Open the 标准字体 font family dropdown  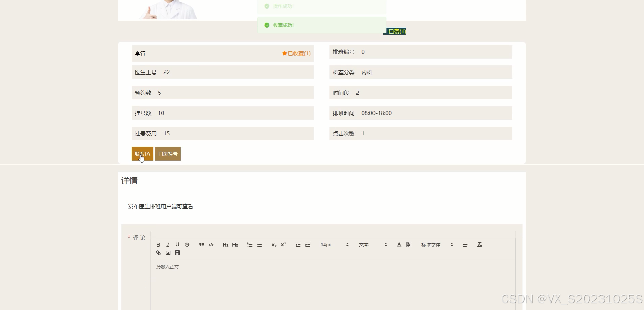click(x=437, y=245)
